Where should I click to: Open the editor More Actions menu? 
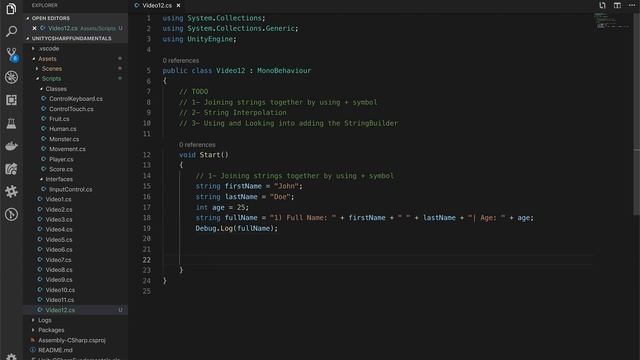632,5
